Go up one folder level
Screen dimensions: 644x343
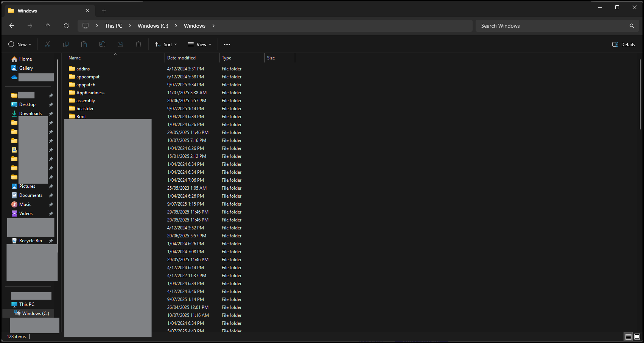[x=48, y=26]
